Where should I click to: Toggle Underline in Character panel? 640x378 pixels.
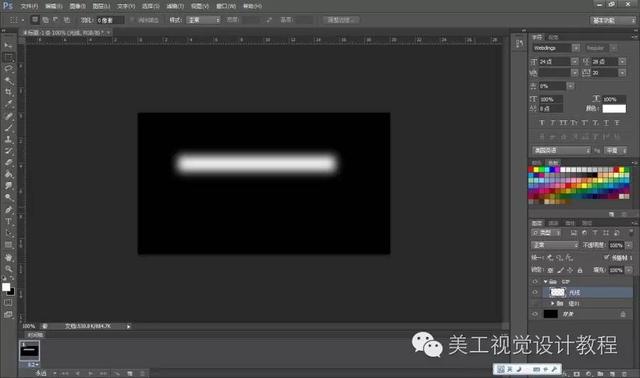point(606,122)
